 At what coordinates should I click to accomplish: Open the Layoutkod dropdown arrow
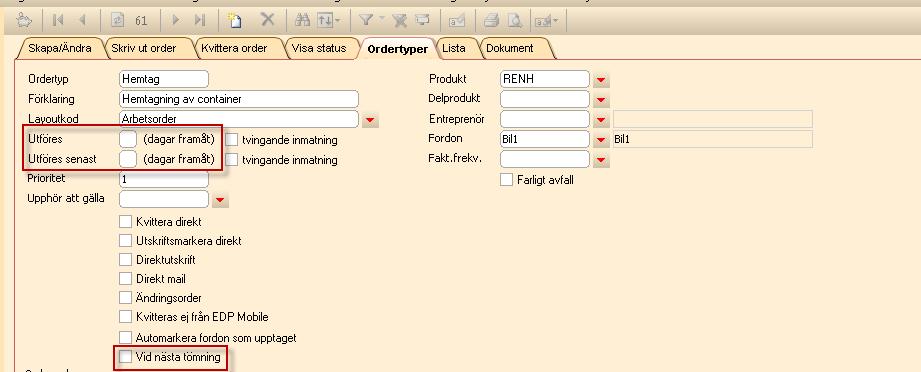pos(369,120)
